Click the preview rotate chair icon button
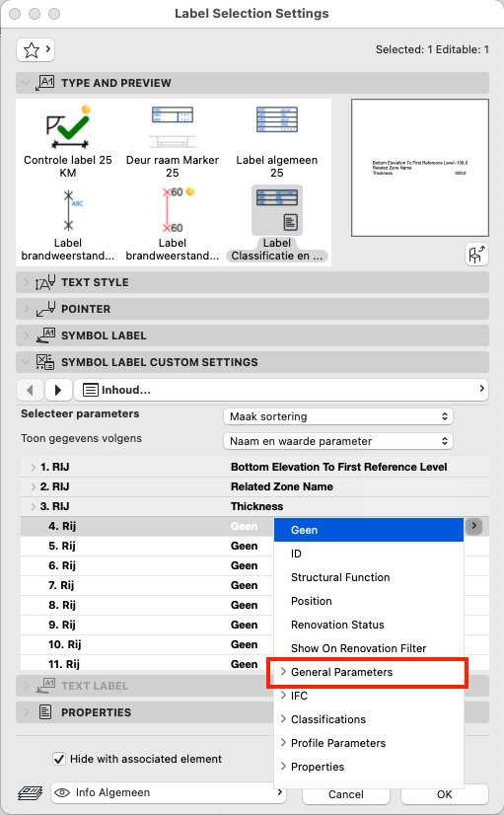This screenshot has width=504, height=815. click(x=476, y=255)
